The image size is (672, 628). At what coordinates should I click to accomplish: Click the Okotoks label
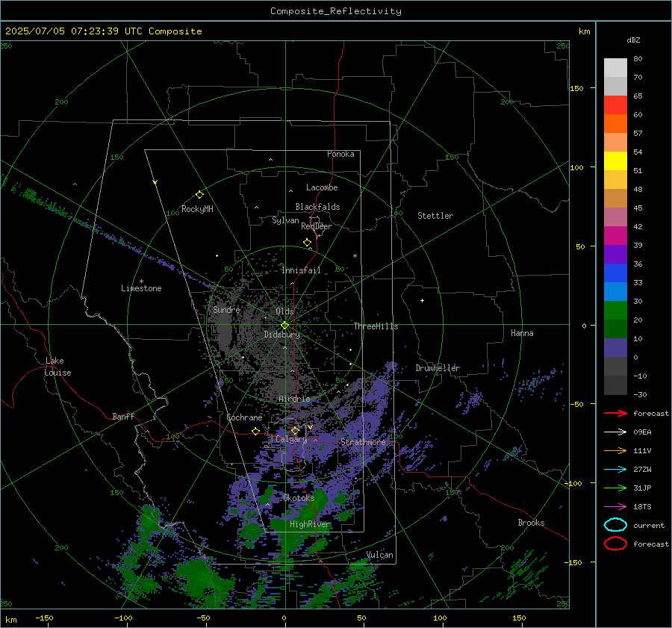(x=299, y=498)
